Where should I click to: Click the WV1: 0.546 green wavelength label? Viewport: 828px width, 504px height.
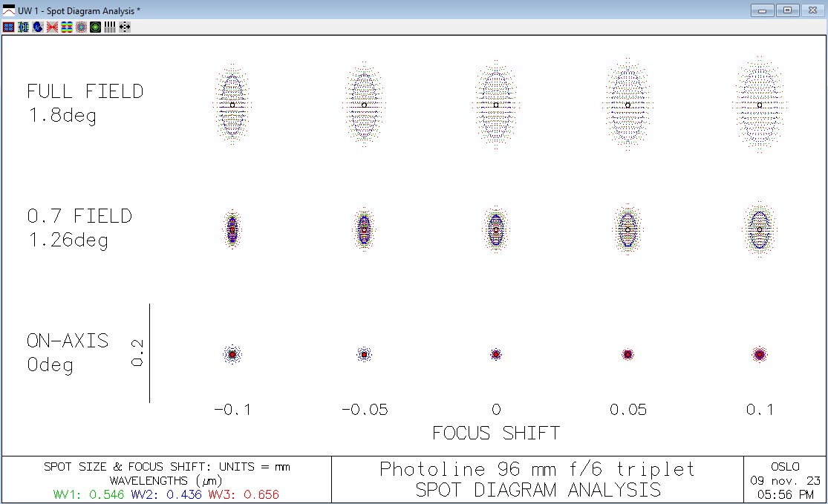(x=88, y=494)
